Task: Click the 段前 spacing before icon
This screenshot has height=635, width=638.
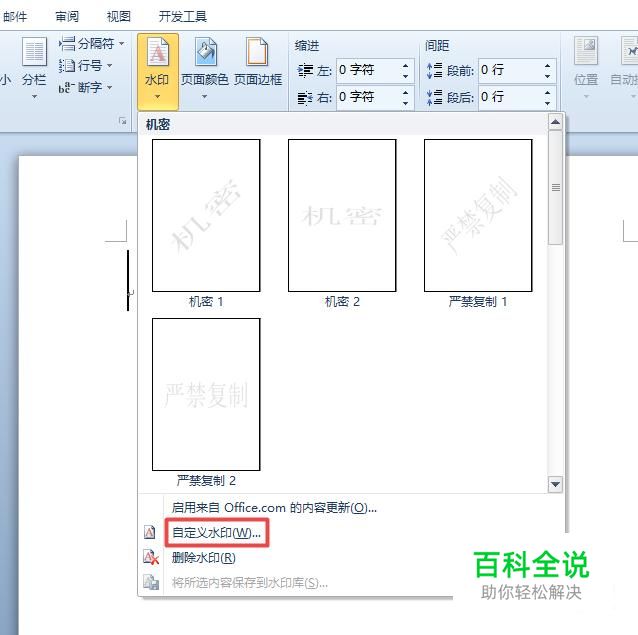Action: (434, 70)
